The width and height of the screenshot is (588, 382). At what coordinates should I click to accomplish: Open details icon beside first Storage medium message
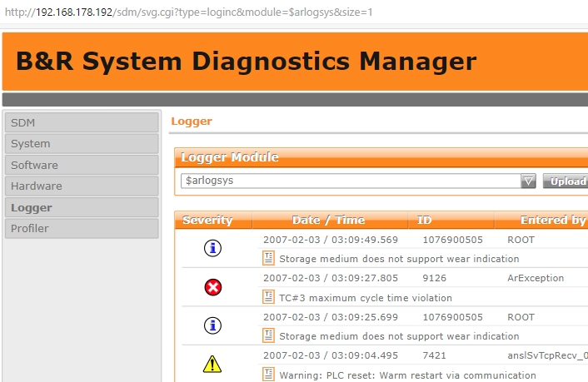point(268,258)
